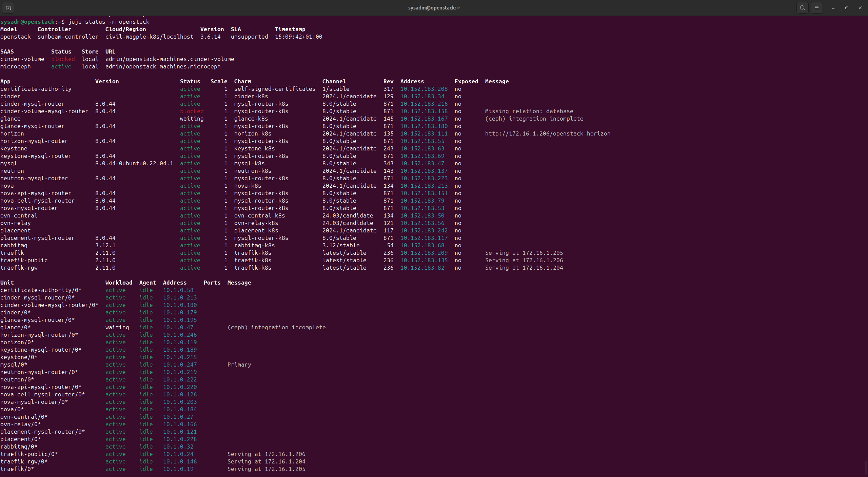The height and width of the screenshot is (477, 868).
Task: Click the window title sysadm@openstack
Action: coord(434,8)
